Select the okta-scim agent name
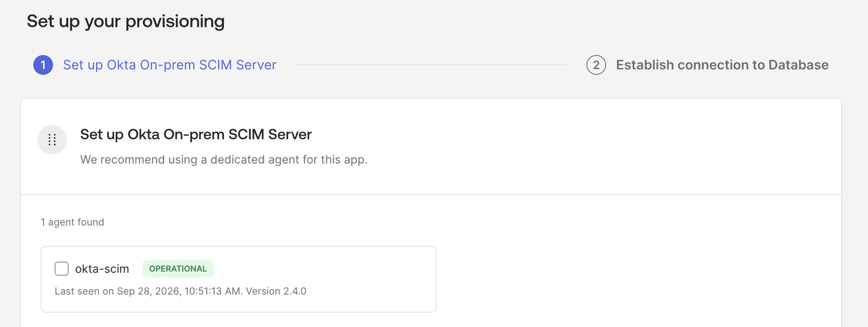 tap(102, 269)
